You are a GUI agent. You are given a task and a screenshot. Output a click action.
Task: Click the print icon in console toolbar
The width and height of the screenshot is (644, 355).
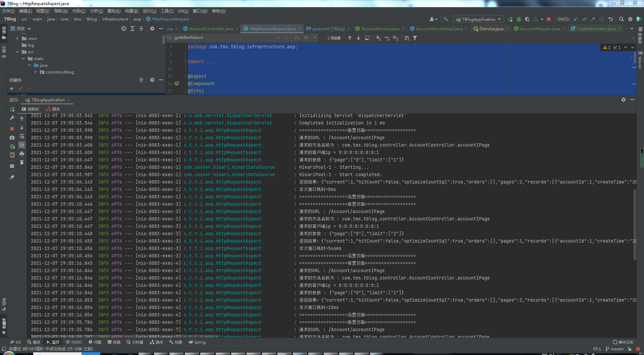(x=22, y=154)
